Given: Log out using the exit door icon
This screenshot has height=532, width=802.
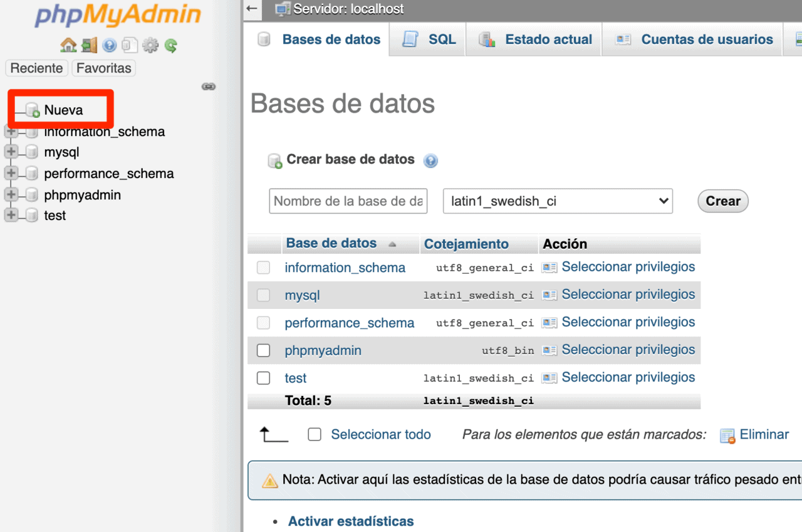Looking at the screenshot, I should pyautogui.click(x=88, y=45).
